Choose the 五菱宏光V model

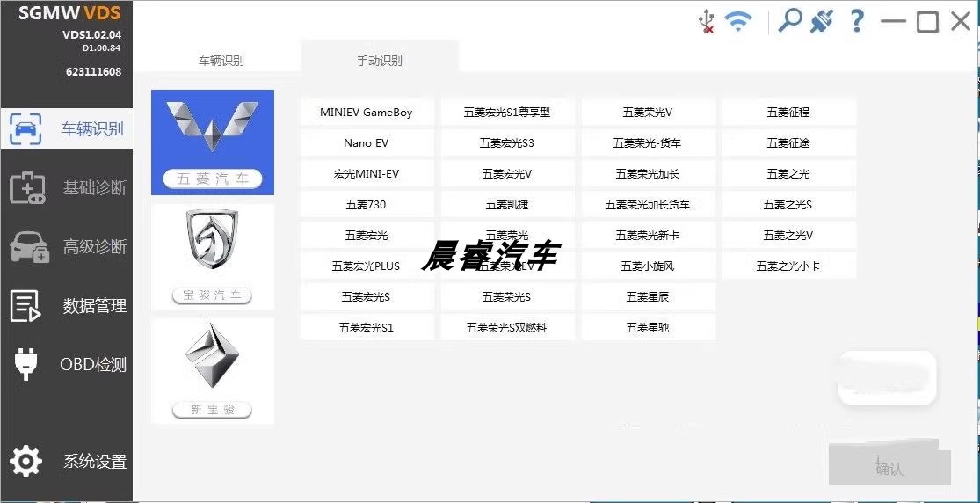click(x=507, y=174)
